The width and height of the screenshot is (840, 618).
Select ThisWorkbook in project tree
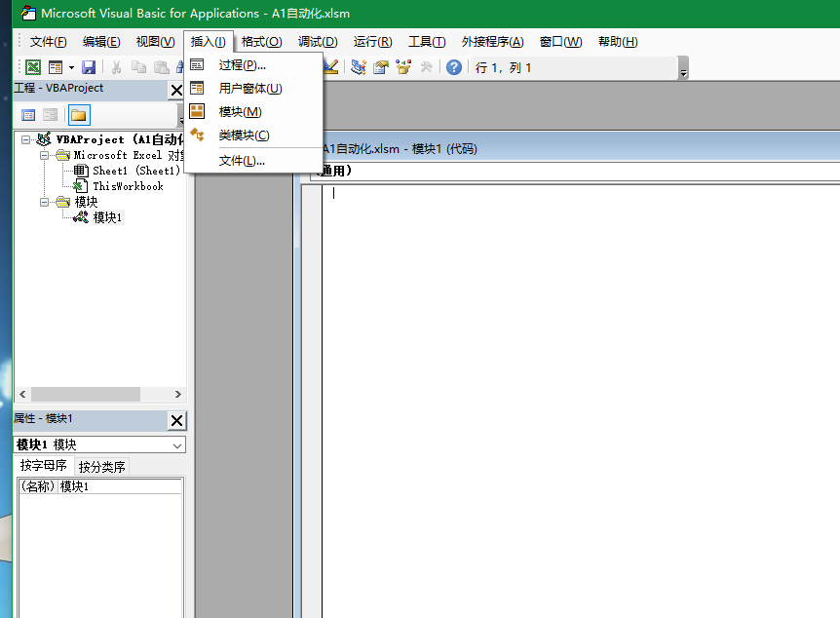coord(128,186)
